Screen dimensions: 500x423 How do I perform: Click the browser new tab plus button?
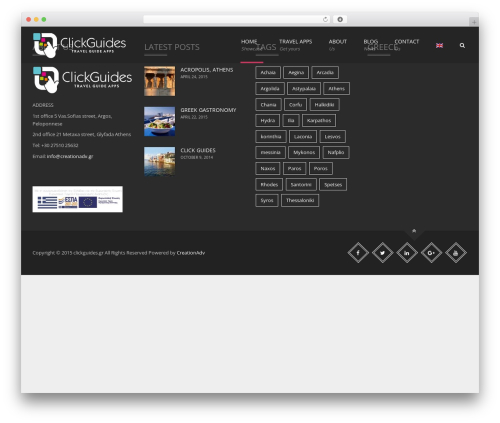coord(474,22)
